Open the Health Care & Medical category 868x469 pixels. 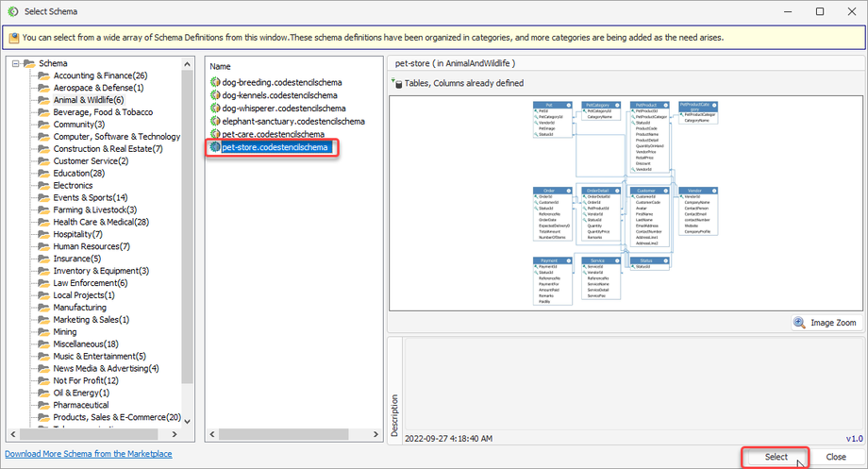(x=101, y=222)
